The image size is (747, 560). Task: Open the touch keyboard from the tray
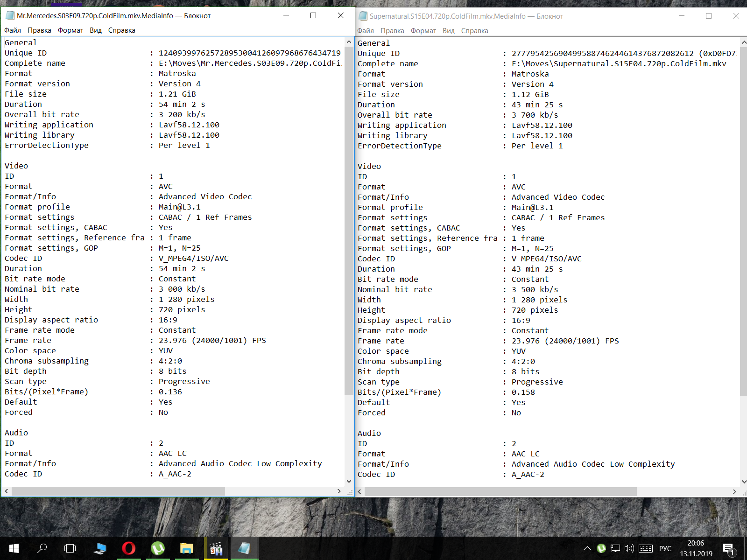click(x=646, y=548)
